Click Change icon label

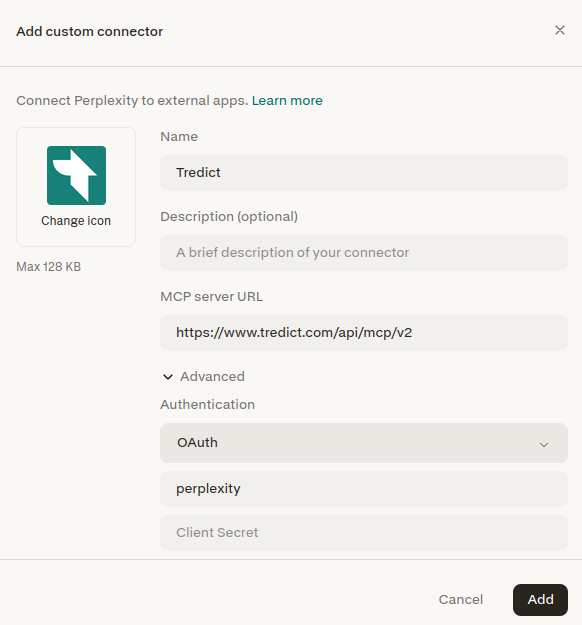point(76,220)
